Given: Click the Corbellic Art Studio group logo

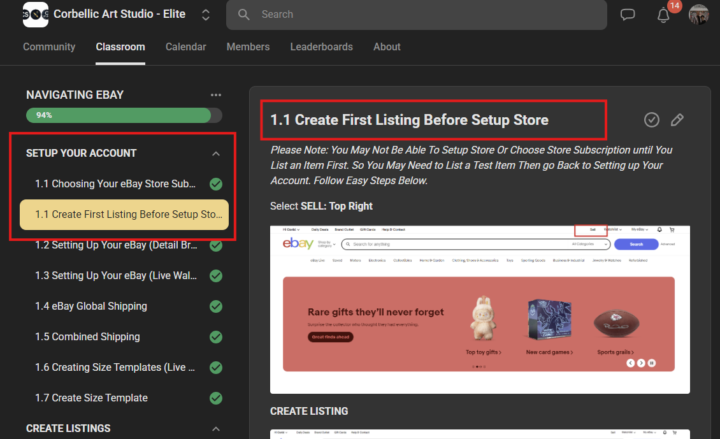Looking at the screenshot, I should click(x=35, y=14).
